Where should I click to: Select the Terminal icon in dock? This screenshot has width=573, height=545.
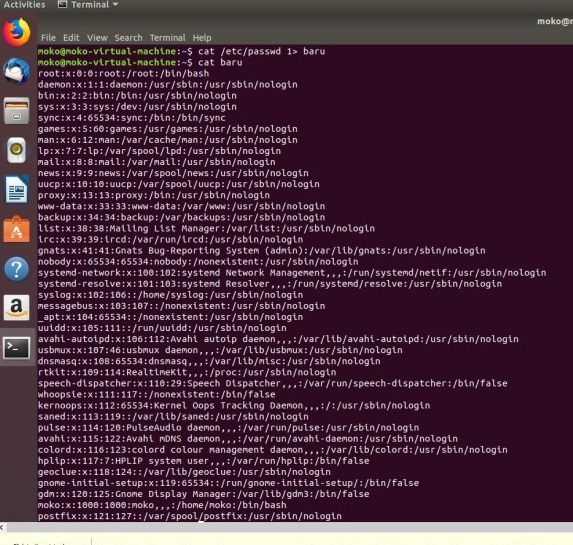[x=16, y=348]
